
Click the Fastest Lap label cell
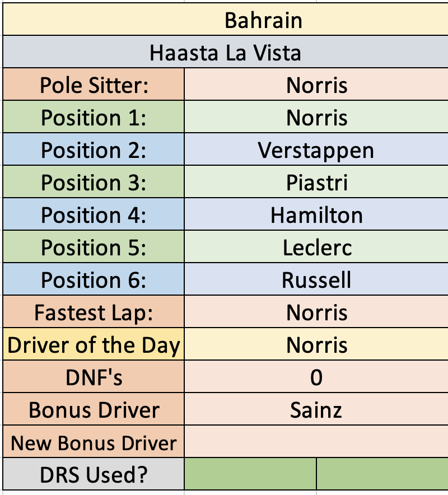tap(94, 312)
